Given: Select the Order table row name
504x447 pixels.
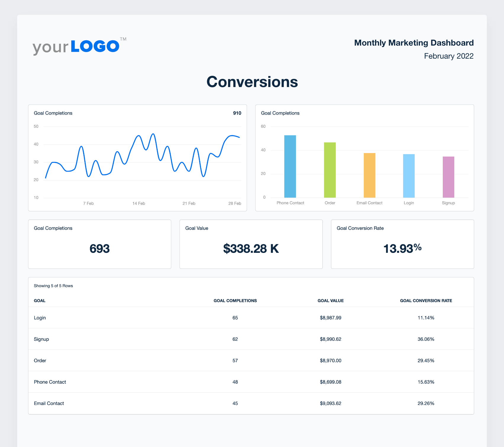Looking at the screenshot, I should (x=40, y=361).
